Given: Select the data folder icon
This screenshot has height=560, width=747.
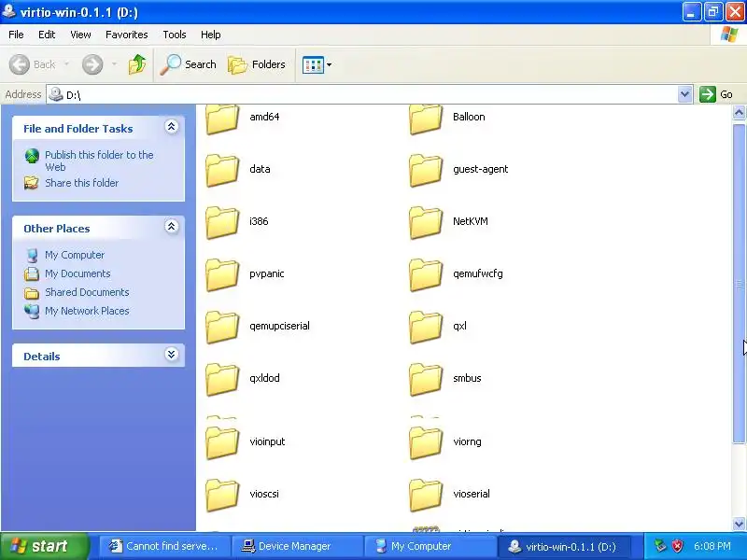Looking at the screenshot, I should [222, 170].
